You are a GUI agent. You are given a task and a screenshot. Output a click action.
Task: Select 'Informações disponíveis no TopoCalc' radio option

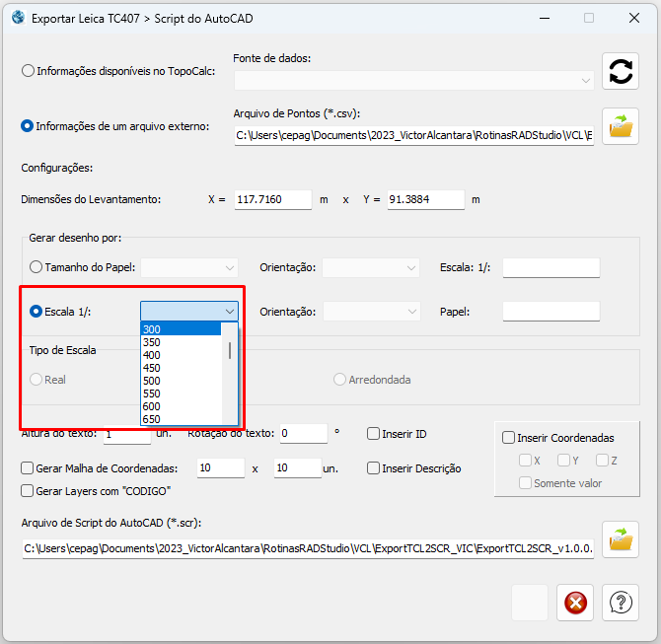28,71
